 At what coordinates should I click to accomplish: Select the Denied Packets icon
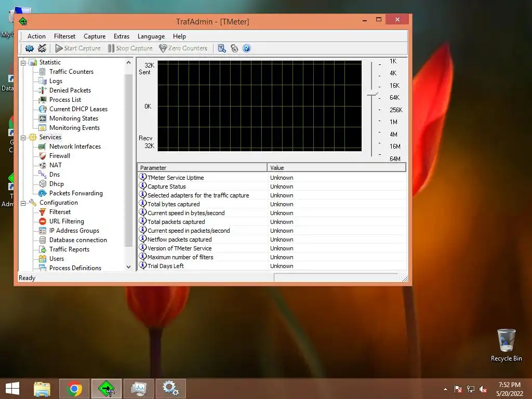tap(43, 90)
